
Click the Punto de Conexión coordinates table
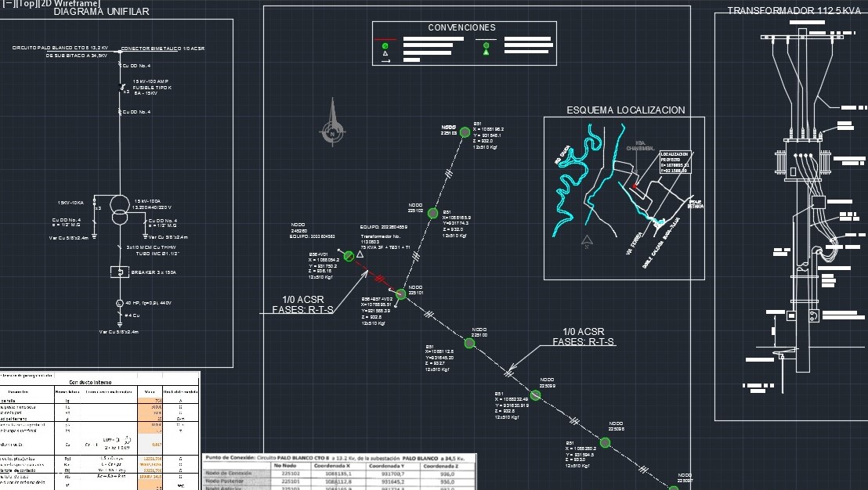[x=338, y=471]
